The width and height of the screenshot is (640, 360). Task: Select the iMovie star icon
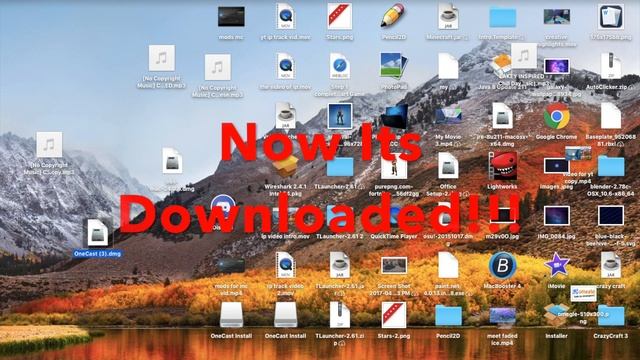556,265
